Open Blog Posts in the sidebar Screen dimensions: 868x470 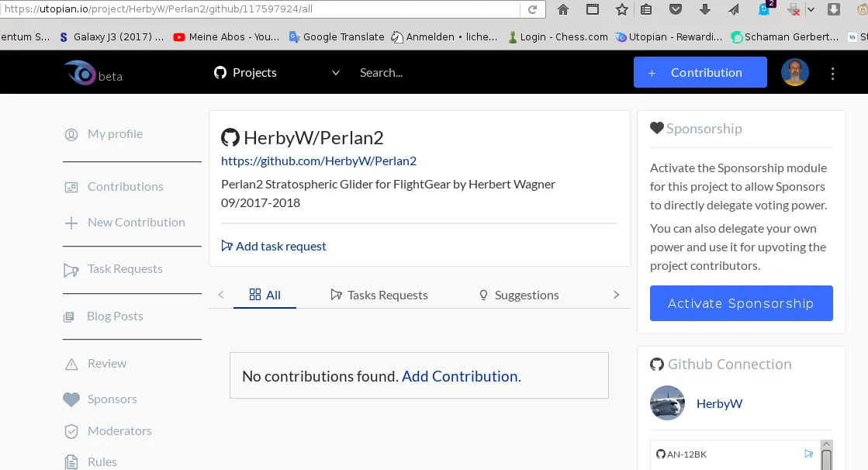(x=103, y=316)
